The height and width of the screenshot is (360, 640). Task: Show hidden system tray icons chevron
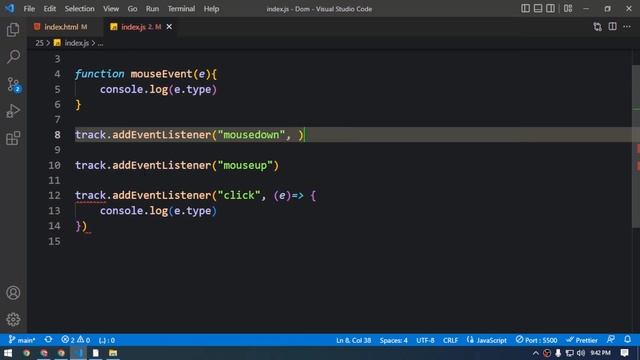coord(536,353)
